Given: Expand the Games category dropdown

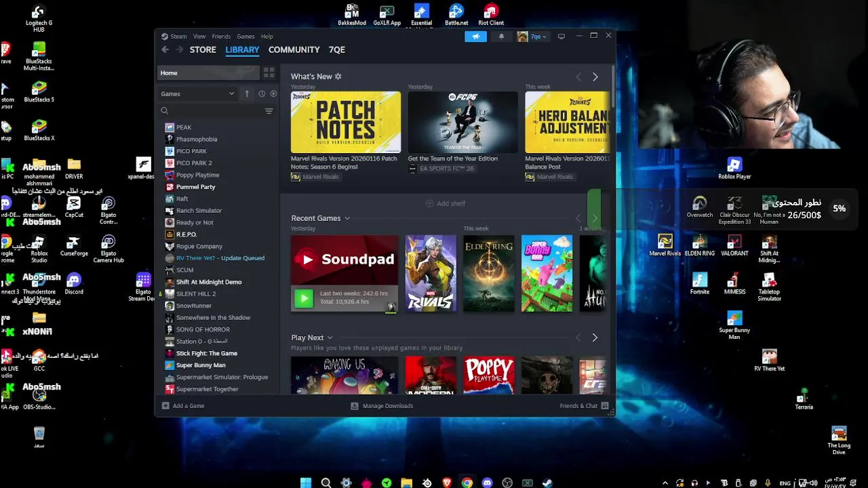Looking at the screenshot, I should pos(197,94).
